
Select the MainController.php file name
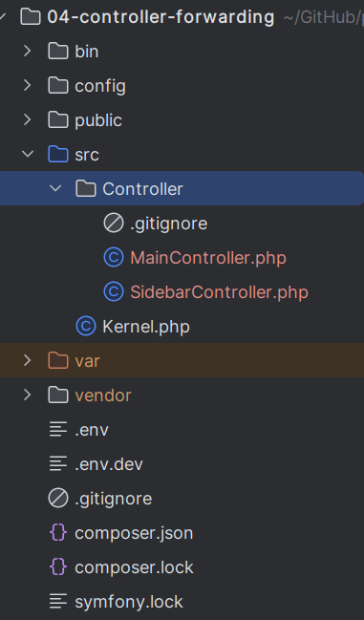coord(208,258)
